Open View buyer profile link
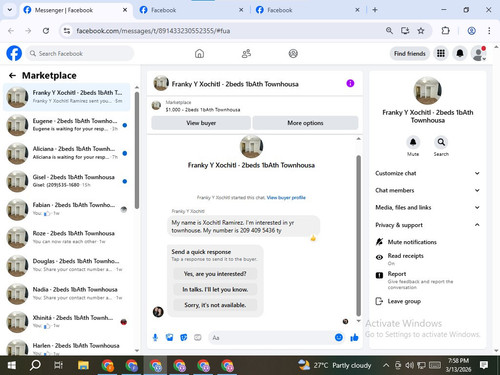The image size is (500, 375). [x=286, y=198]
